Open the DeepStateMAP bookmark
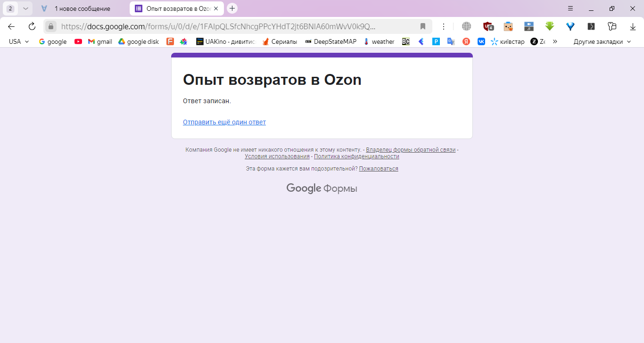The width and height of the screenshot is (644, 343). pyautogui.click(x=331, y=41)
